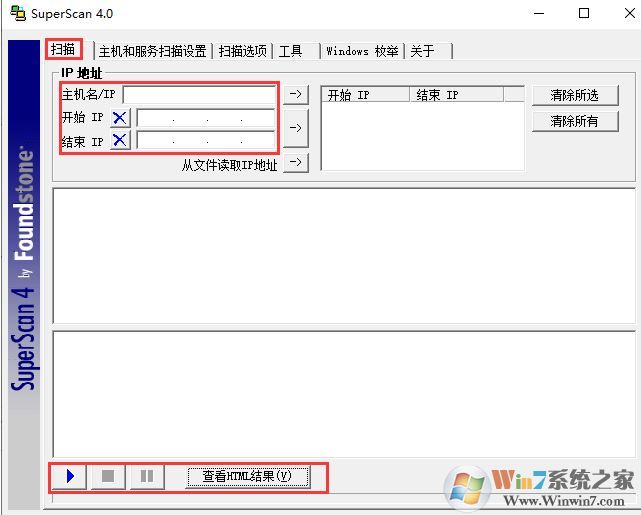The width and height of the screenshot is (641, 515).
Task: Click 清除所有 button
Action: [x=575, y=121]
